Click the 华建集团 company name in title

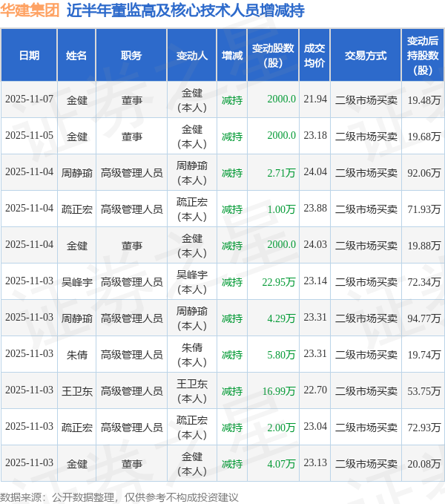(x=30, y=10)
